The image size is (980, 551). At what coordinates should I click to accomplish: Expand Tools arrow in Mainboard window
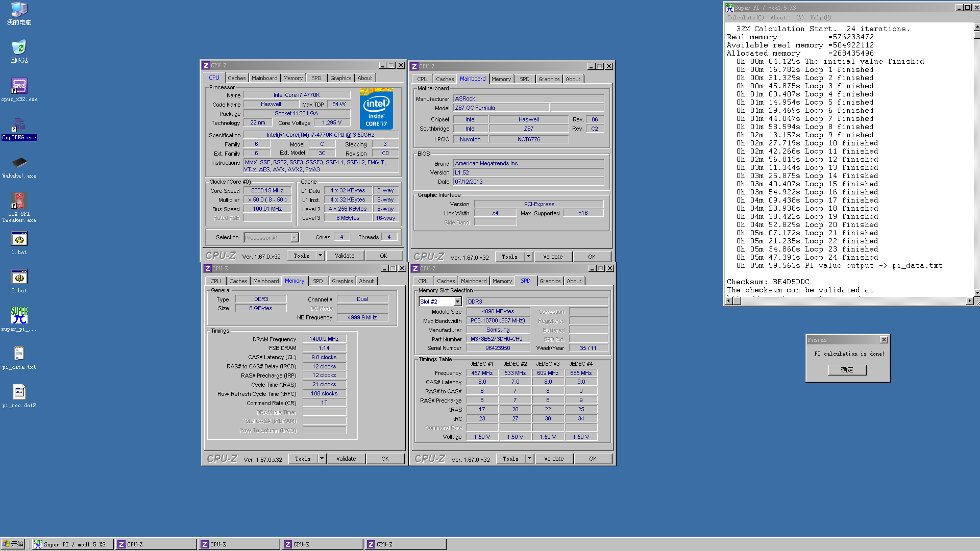[528, 257]
